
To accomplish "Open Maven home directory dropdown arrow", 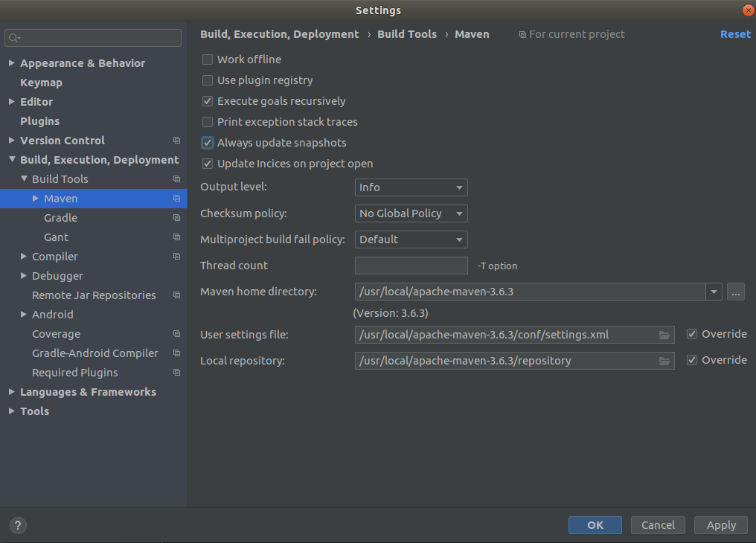I will pos(714,292).
